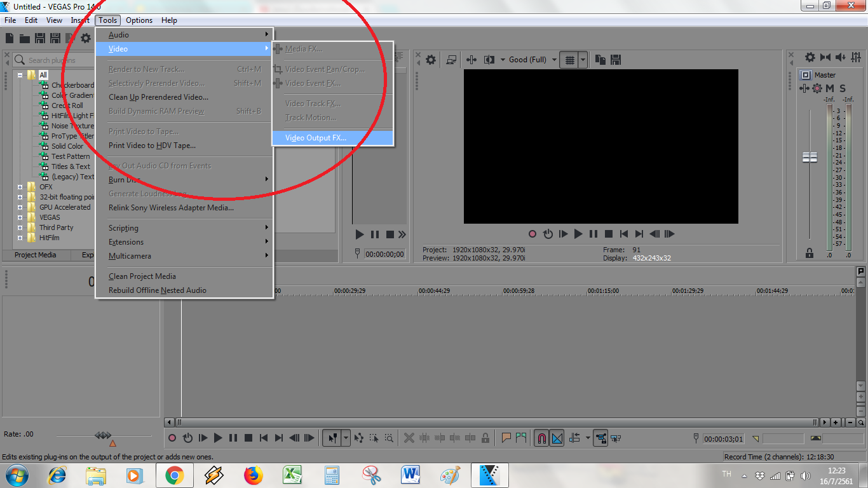868x488 pixels.
Task: Select Video Output FX submenu item
Action: (333, 138)
